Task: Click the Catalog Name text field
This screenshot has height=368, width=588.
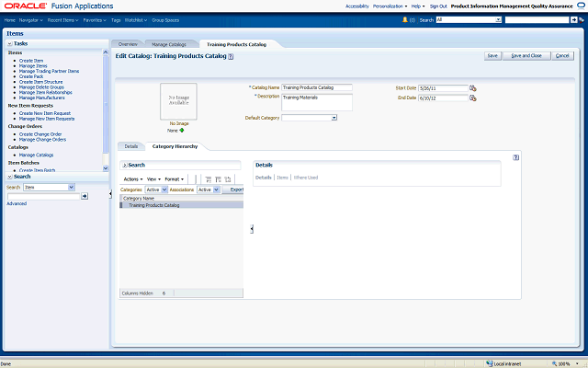Action: (316, 87)
